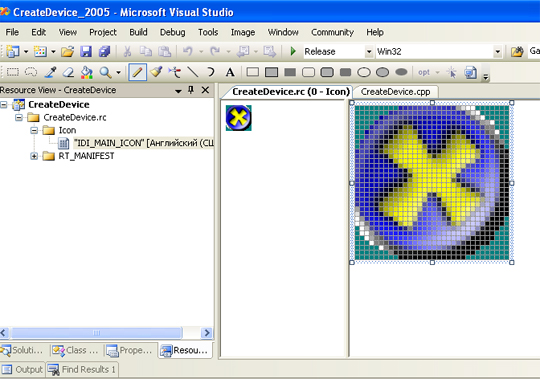Select the Pencil tool
540x379 pixels.
[137, 72]
